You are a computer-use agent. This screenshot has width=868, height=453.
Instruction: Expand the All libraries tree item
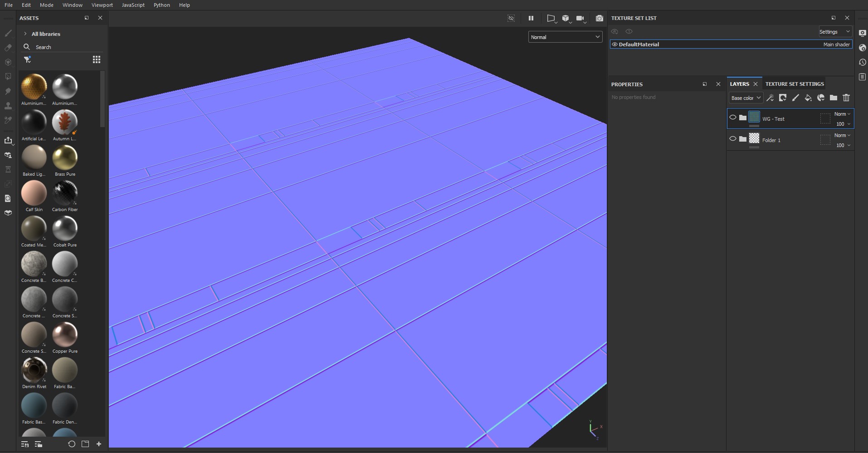point(25,34)
